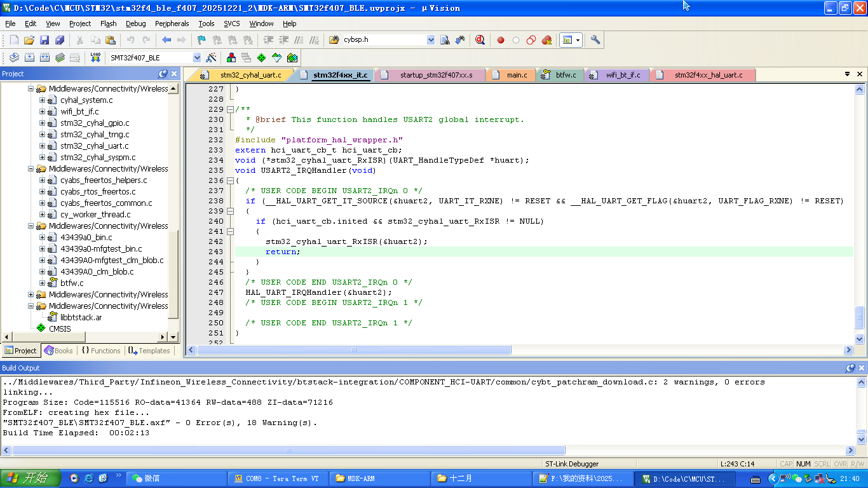Open Manage Run-Time Environment green diamond icon
The image size is (868, 488).
tap(261, 57)
